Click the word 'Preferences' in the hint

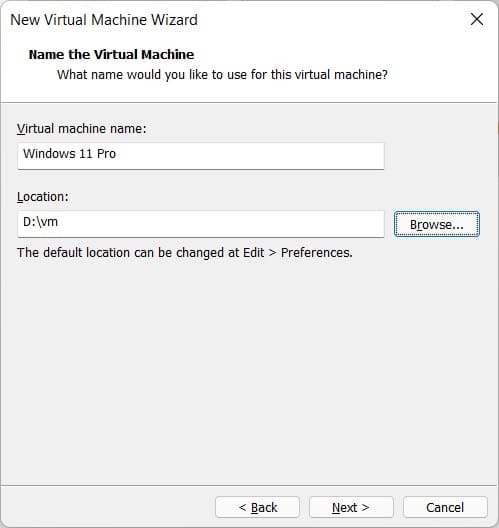point(315,253)
